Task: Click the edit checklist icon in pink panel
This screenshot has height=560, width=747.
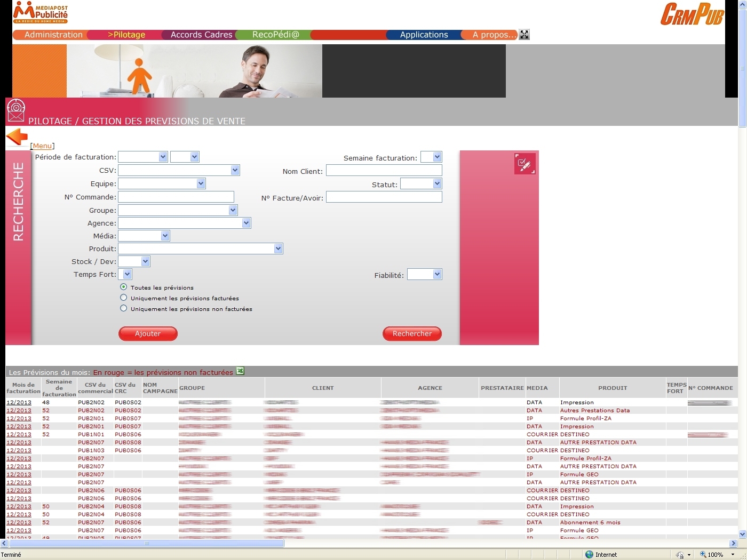Action: (x=525, y=164)
